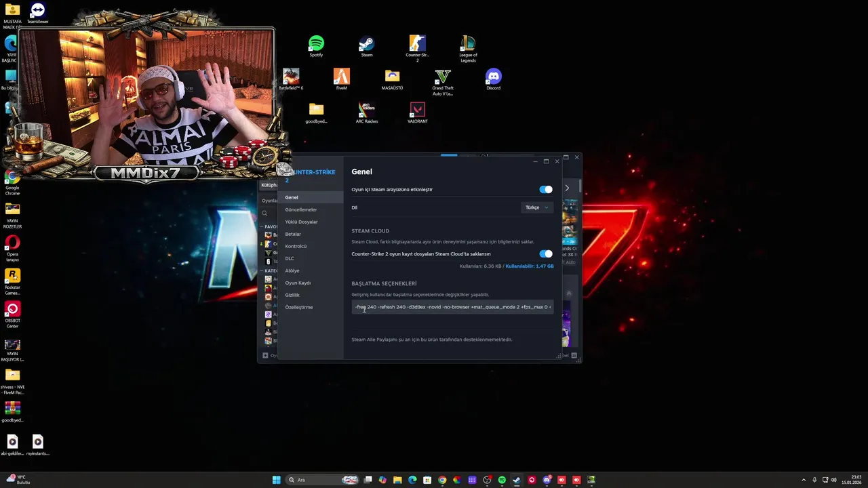This screenshot has height=488, width=868.
Task: Open the YAYIN ROZETLER desktop folder
Action: click(12, 216)
